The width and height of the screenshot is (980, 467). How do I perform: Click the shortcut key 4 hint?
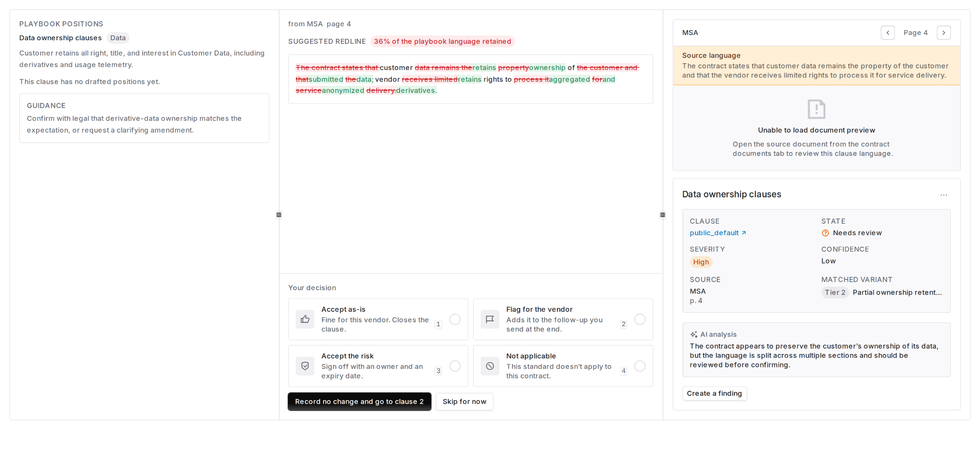coord(624,371)
